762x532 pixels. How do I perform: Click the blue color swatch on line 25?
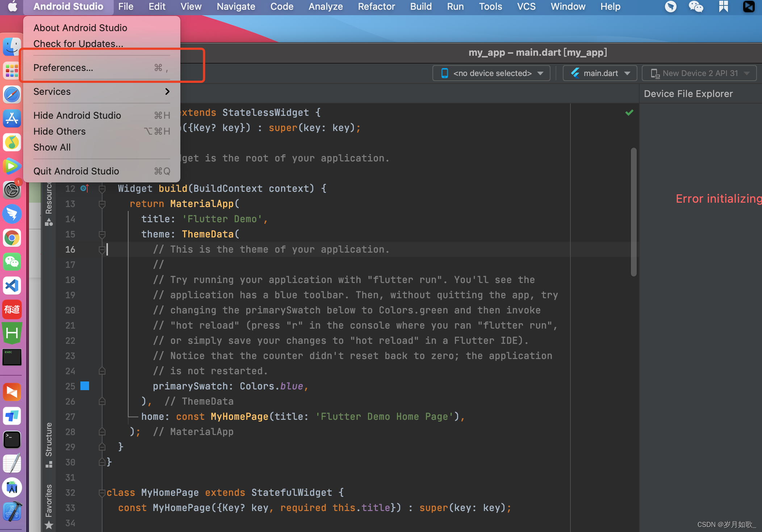coord(85,386)
